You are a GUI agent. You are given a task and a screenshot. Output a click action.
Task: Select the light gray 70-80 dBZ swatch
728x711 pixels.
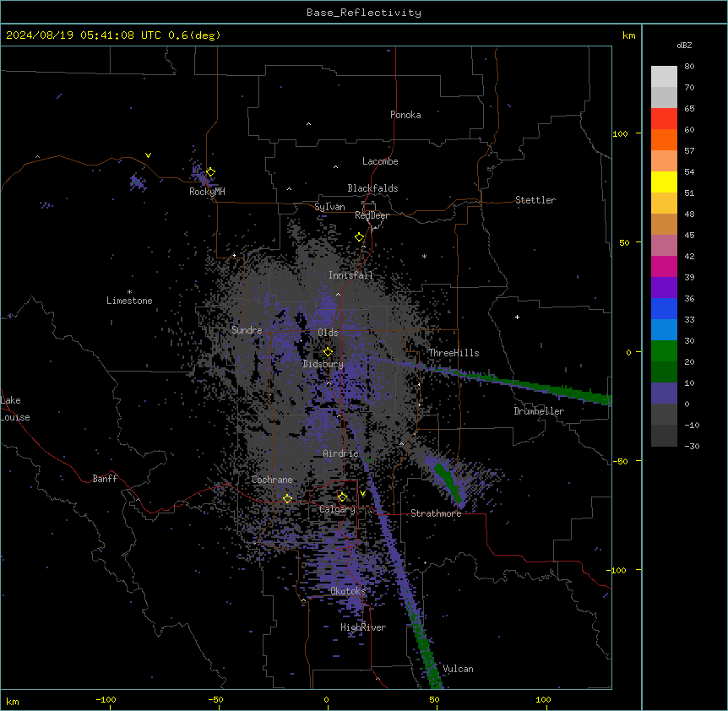pos(664,76)
